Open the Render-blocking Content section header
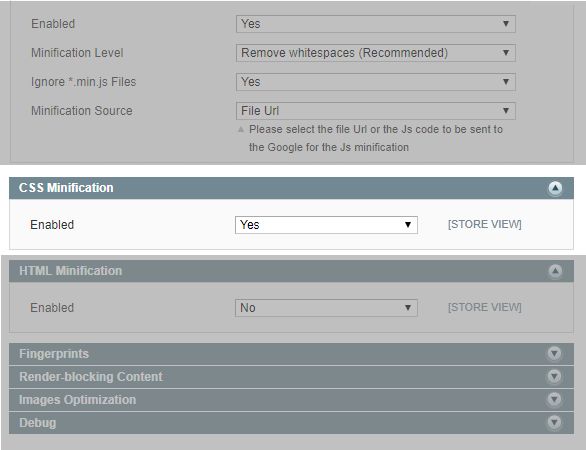The width and height of the screenshot is (586, 450). [292, 377]
